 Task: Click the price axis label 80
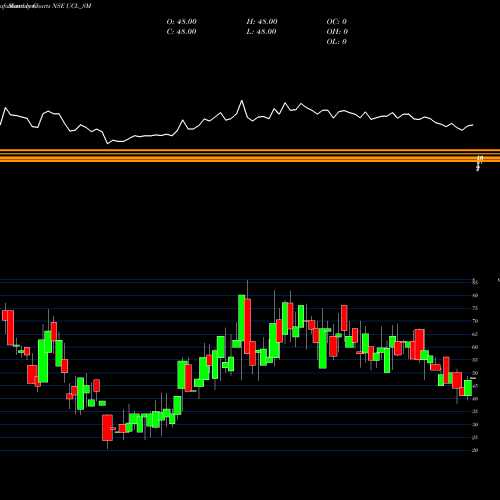coord(475,295)
